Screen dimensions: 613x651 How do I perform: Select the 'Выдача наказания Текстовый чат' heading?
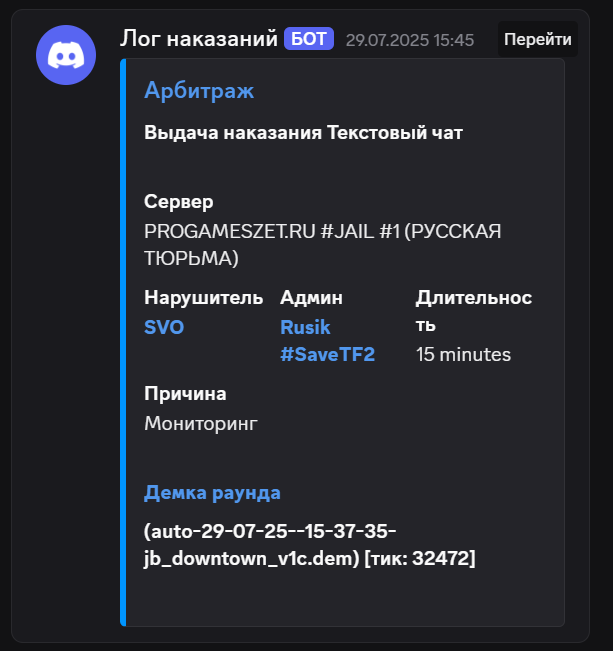(303, 133)
